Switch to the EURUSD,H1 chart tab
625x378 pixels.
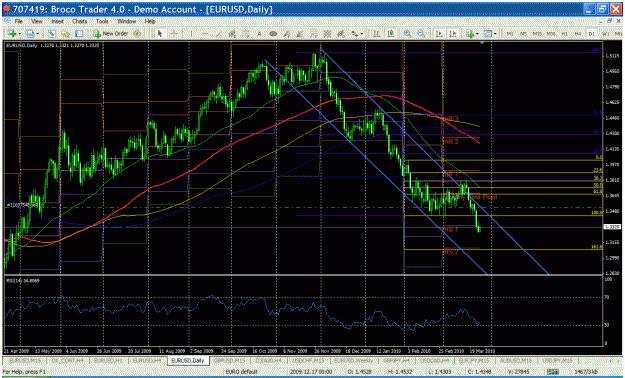(x=107, y=360)
